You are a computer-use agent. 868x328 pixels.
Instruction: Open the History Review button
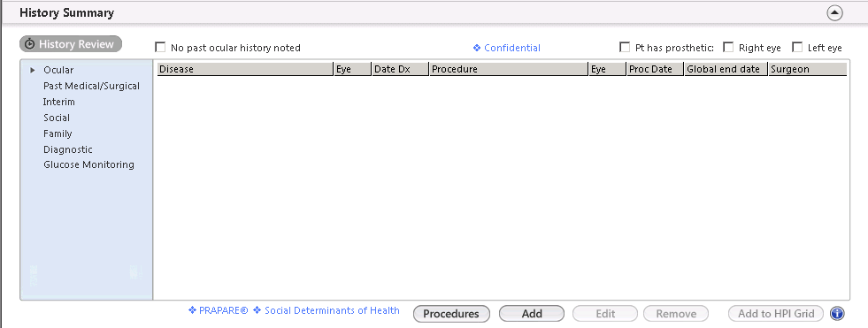click(71, 44)
